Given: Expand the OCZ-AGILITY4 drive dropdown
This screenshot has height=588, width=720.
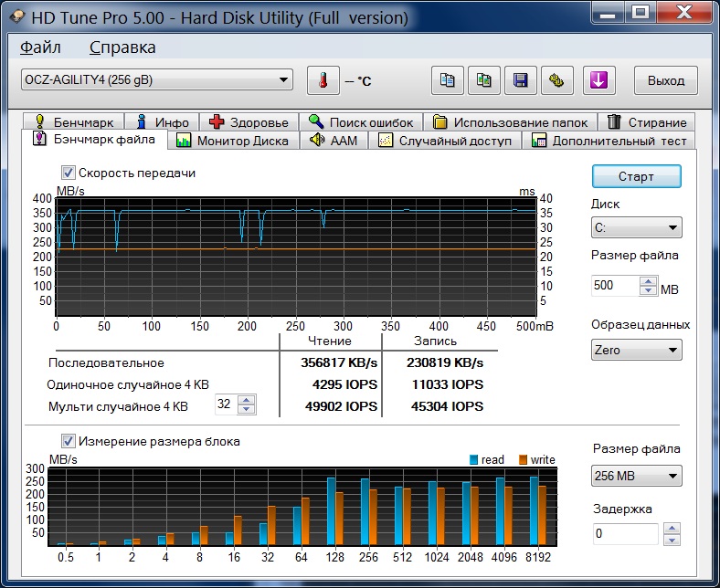Looking at the screenshot, I should [156, 80].
